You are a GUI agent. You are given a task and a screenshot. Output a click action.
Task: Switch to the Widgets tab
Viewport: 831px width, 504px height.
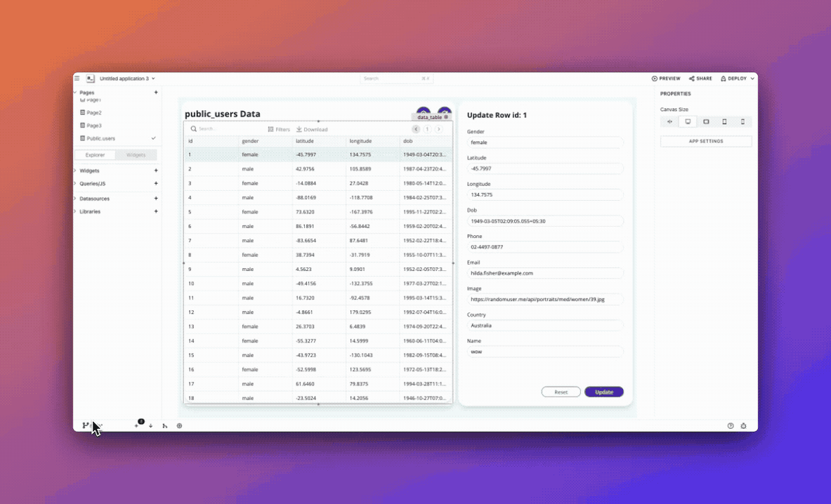tap(136, 155)
